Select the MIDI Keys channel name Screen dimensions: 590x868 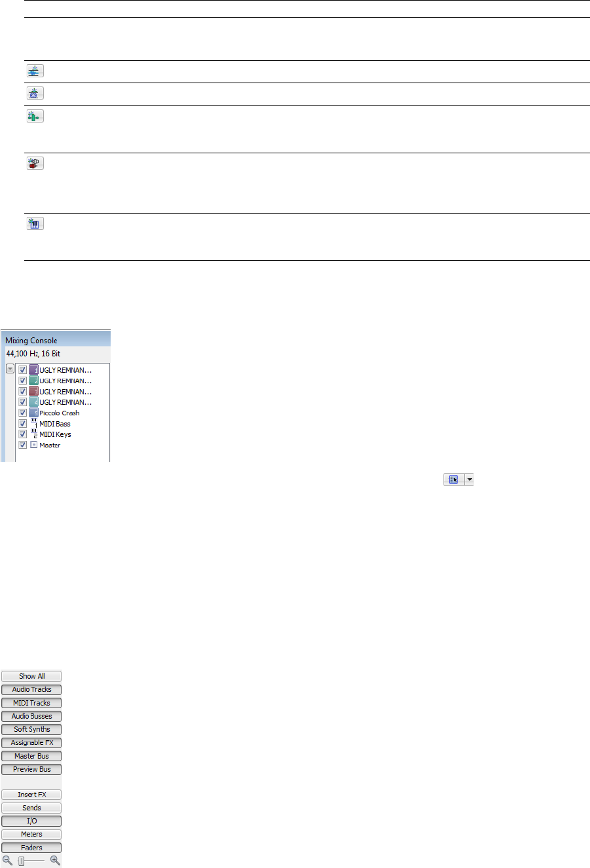click(x=56, y=434)
